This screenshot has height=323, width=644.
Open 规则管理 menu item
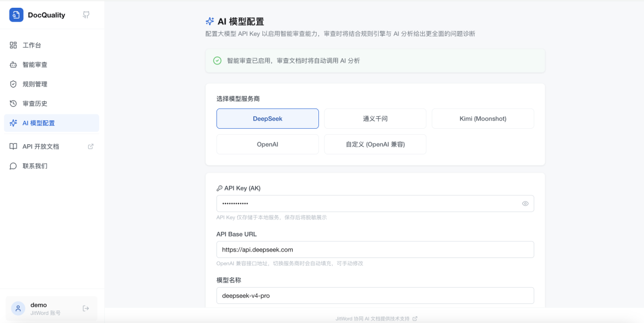(51, 84)
